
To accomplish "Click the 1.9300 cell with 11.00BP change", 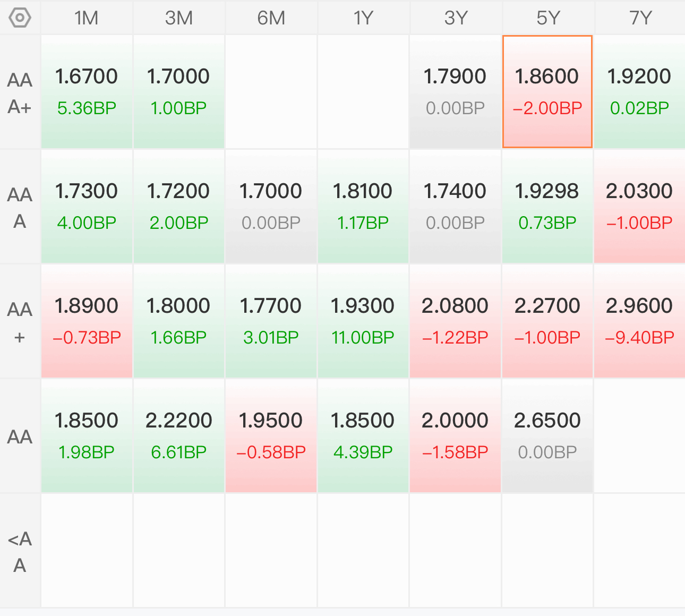I will click(x=363, y=321).
